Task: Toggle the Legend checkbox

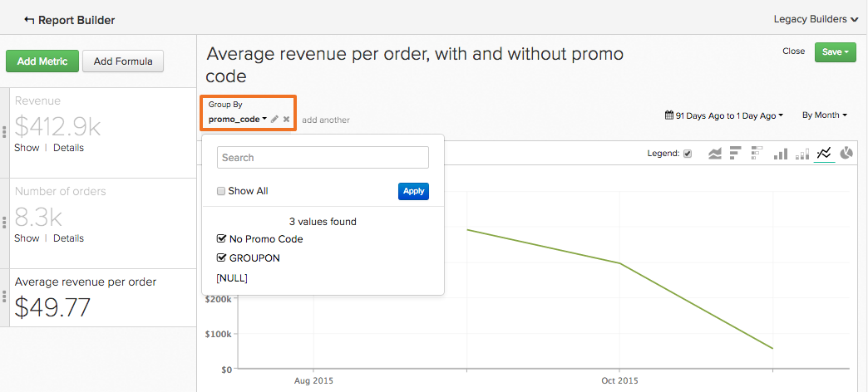Action: 688,154
